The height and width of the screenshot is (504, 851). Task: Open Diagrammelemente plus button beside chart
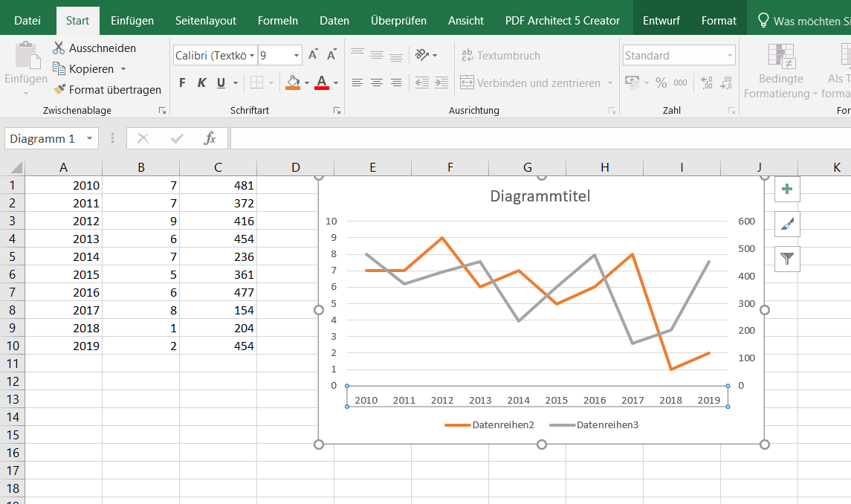click(787, 190)
